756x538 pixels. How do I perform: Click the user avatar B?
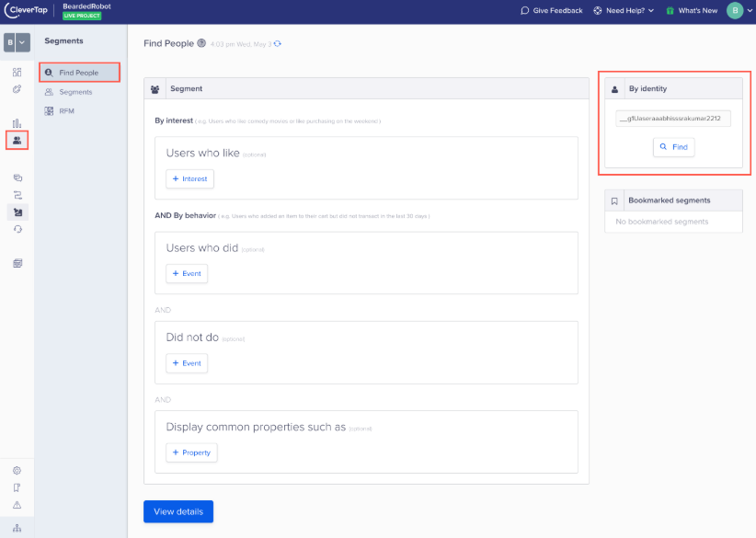735,10
